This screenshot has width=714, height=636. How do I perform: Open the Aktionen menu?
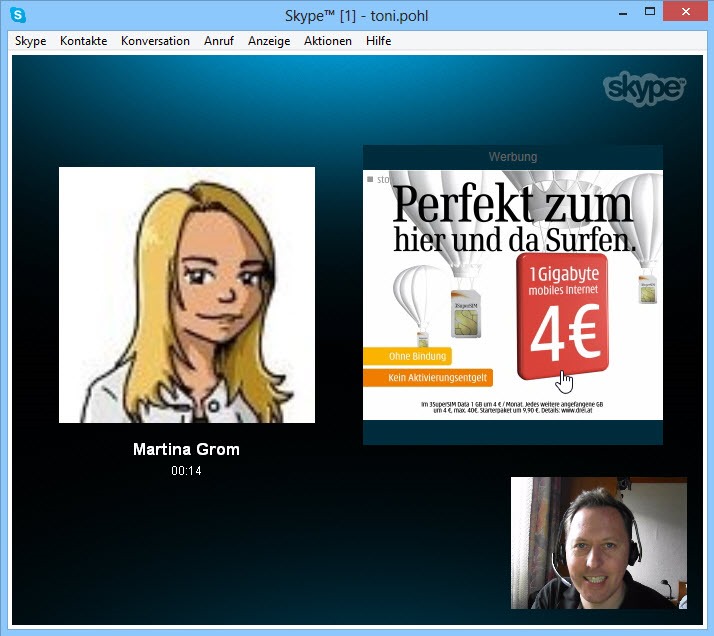[328, 41]
